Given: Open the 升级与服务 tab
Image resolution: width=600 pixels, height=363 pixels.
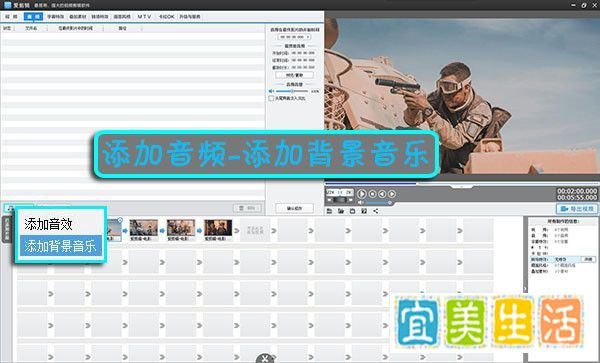Looking at the screenshot, I should click(190, 16).
